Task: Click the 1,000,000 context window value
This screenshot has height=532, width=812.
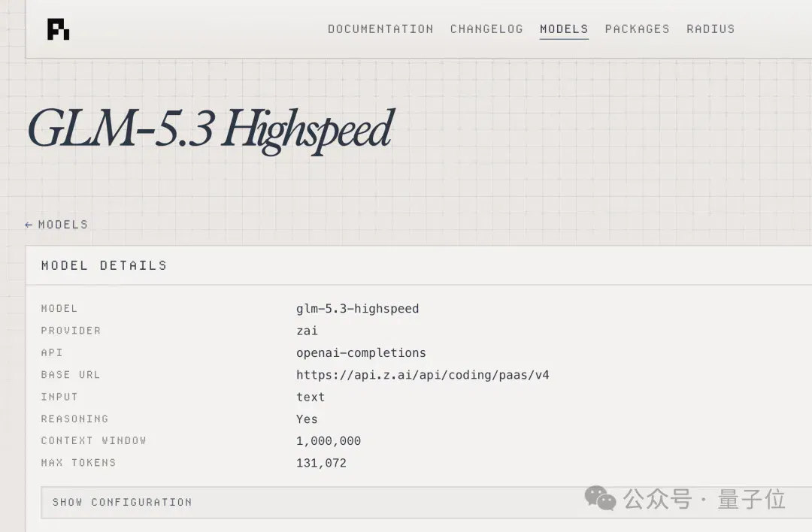Action: point(329,441)
